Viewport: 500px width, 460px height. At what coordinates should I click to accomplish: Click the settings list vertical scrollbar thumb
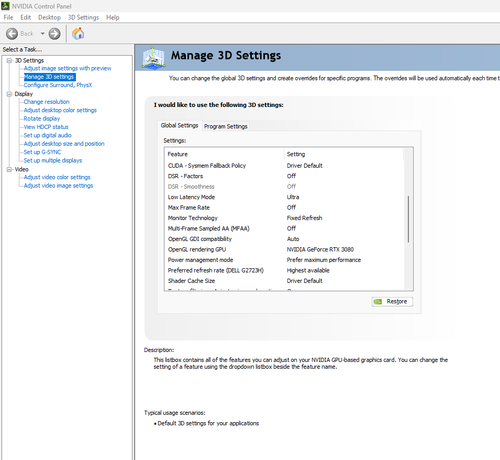pos(408,219)
